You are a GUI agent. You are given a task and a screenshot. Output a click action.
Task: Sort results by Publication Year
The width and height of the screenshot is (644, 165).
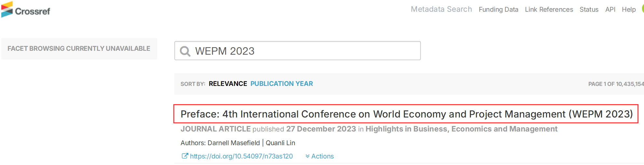281,84
